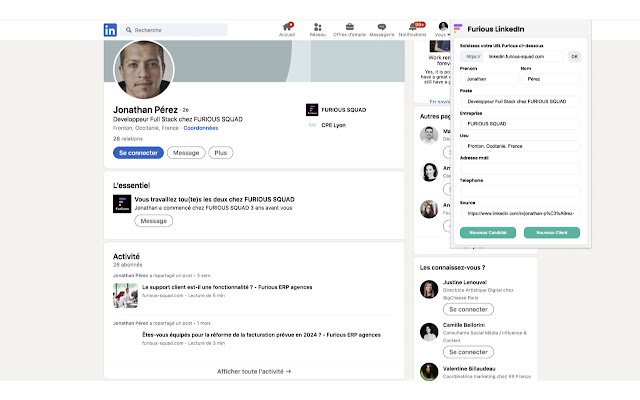Click the Source URL field
640x400 pixels.
[520, 213]
